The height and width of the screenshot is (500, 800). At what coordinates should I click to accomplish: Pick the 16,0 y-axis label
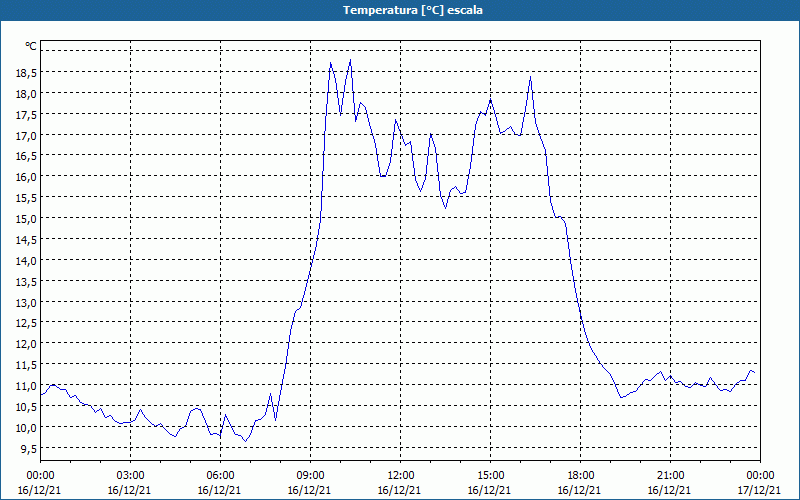(27, 177)
